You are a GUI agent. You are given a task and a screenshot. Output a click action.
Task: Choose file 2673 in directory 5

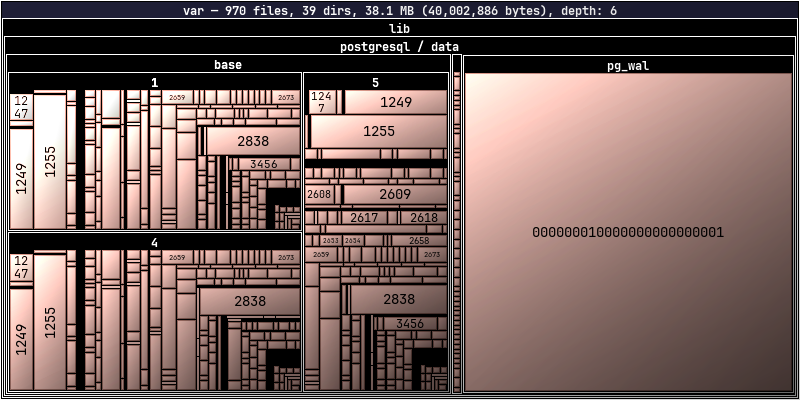pyautogui.click(x=432, y=254)
